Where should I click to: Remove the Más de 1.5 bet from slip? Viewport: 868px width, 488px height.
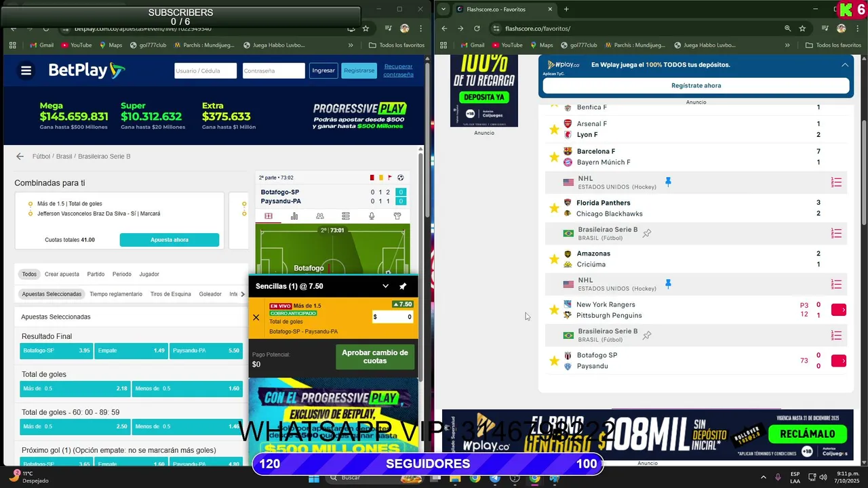click(256, 317)
